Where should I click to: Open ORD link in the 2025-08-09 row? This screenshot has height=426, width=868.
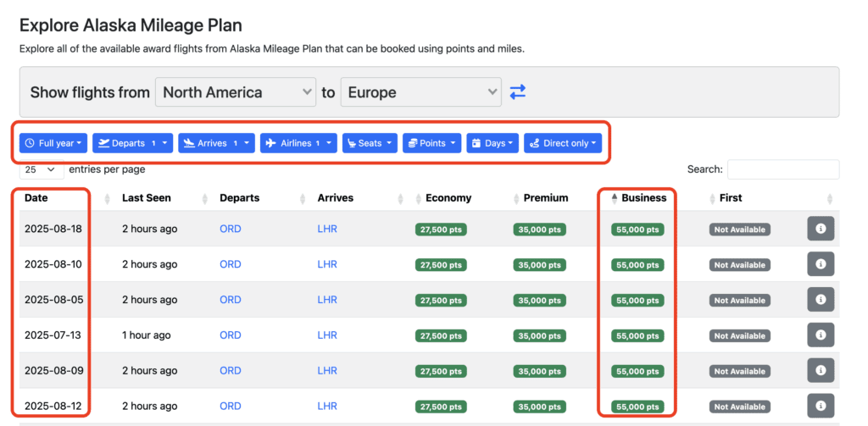(x=231, y=370)
